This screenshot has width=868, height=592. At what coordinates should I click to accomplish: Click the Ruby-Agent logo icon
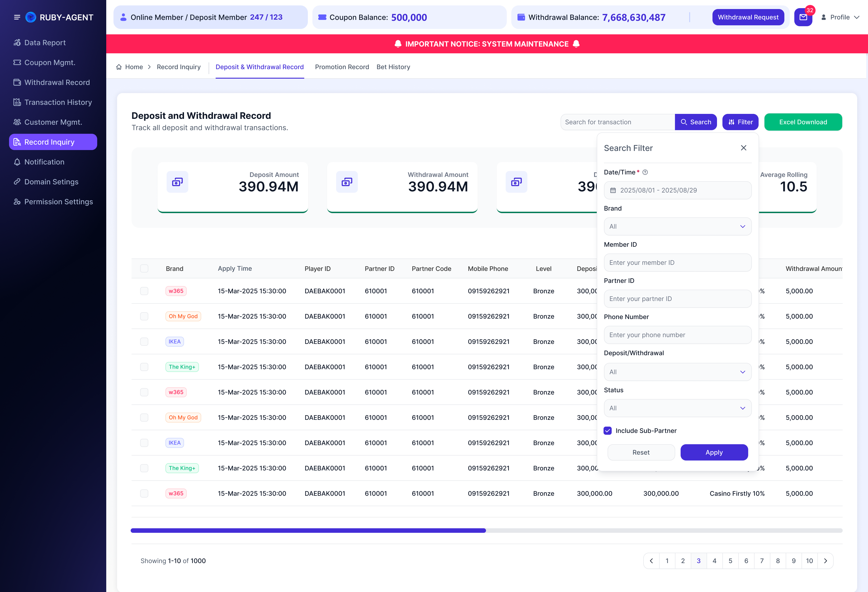[x=31, y=17]
